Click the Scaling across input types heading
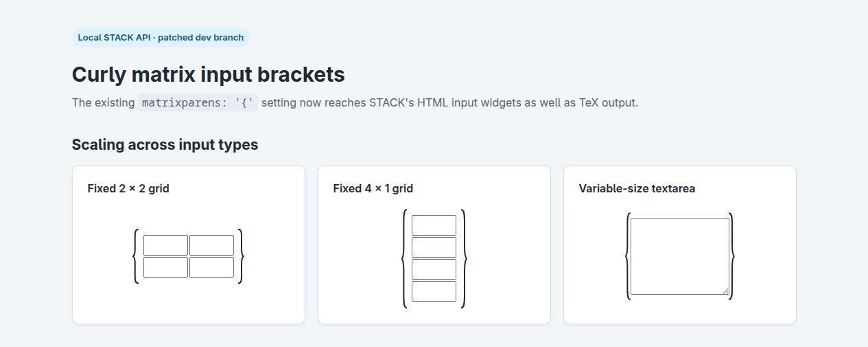The width and height of the screenshot is (868, 347). 165,145
